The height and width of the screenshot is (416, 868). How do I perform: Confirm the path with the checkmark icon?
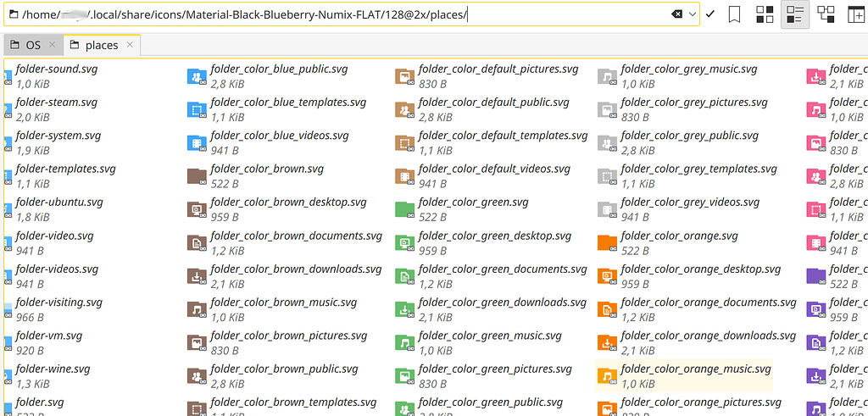710,14
